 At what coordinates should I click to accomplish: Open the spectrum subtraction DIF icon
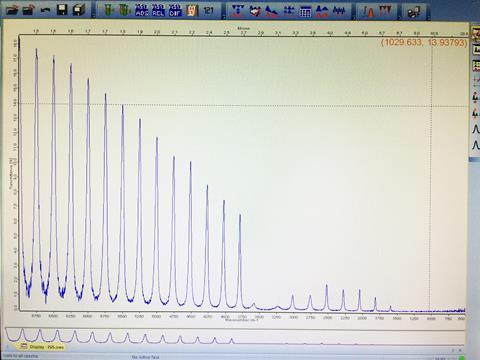[x=175, y=10]
